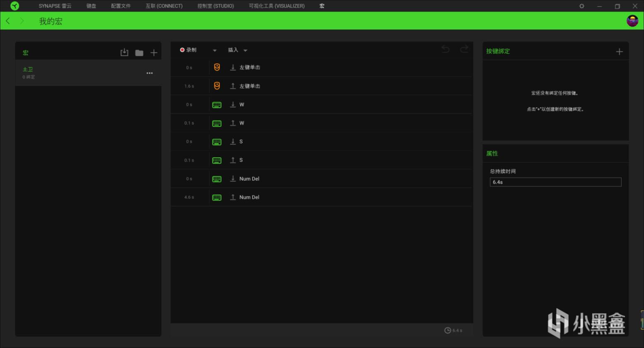Open 可视化工具 (VISUALIZER) tab
The height and width of the screenshot is (348, 644).
tap(276, 6)
